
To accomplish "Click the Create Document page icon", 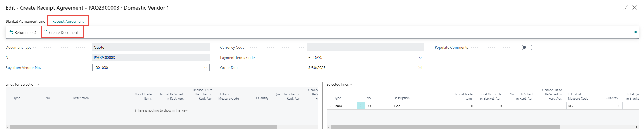I will coord(46,32).
